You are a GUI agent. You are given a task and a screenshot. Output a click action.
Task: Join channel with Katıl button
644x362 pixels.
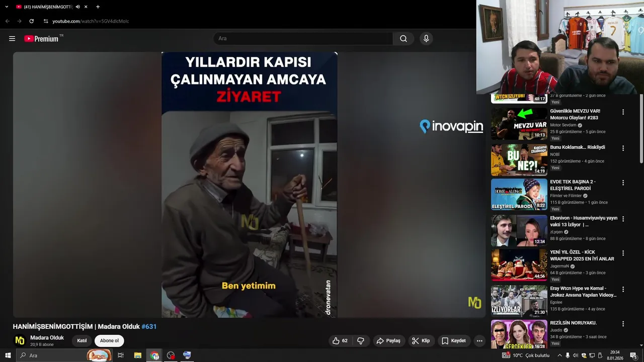click(x=82, y=341)
